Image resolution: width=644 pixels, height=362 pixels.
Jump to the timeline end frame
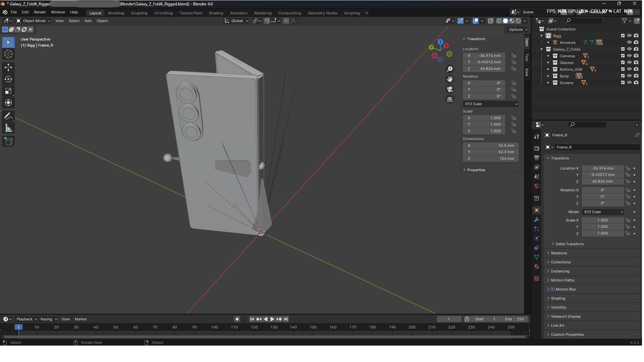coord(286,319)
